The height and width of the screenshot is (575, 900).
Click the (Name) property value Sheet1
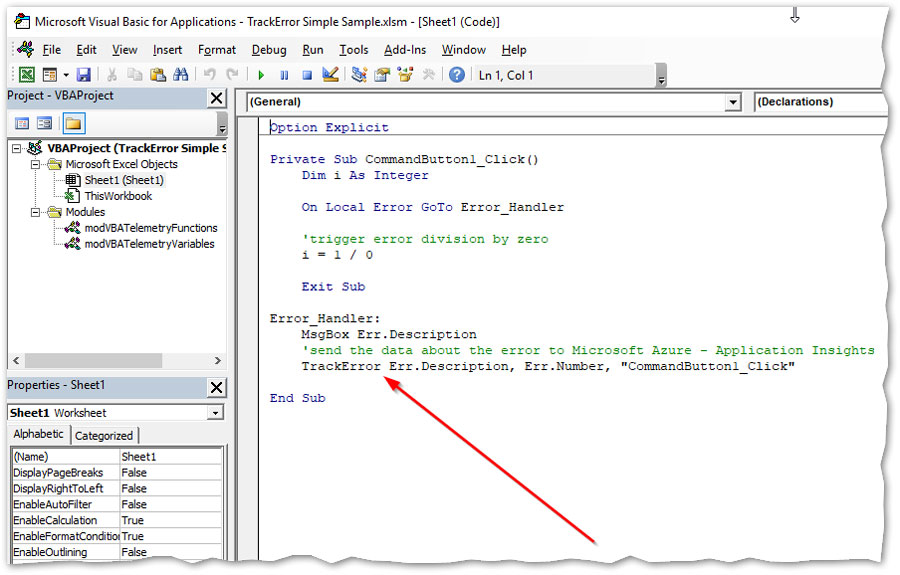[170, 457]
